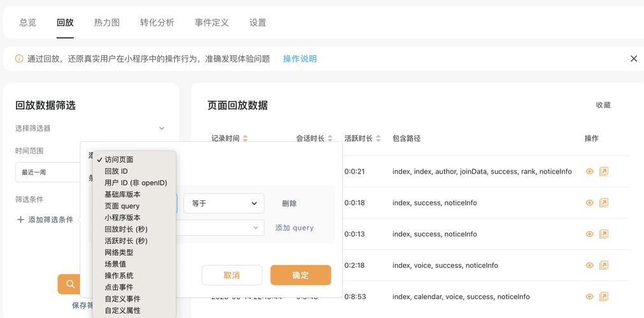Click 删除 to remove the condition
644x318 pixels.
[289, 204]
